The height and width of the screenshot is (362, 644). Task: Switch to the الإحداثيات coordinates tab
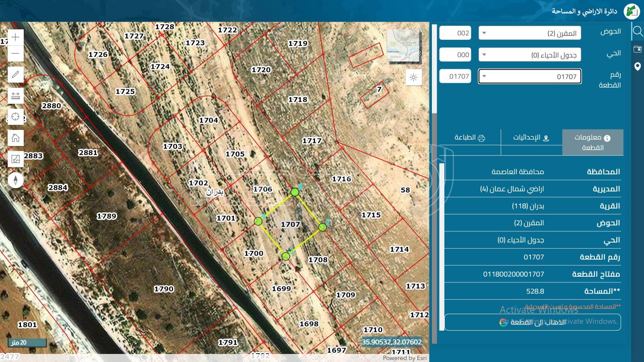(x=531, y=138)
